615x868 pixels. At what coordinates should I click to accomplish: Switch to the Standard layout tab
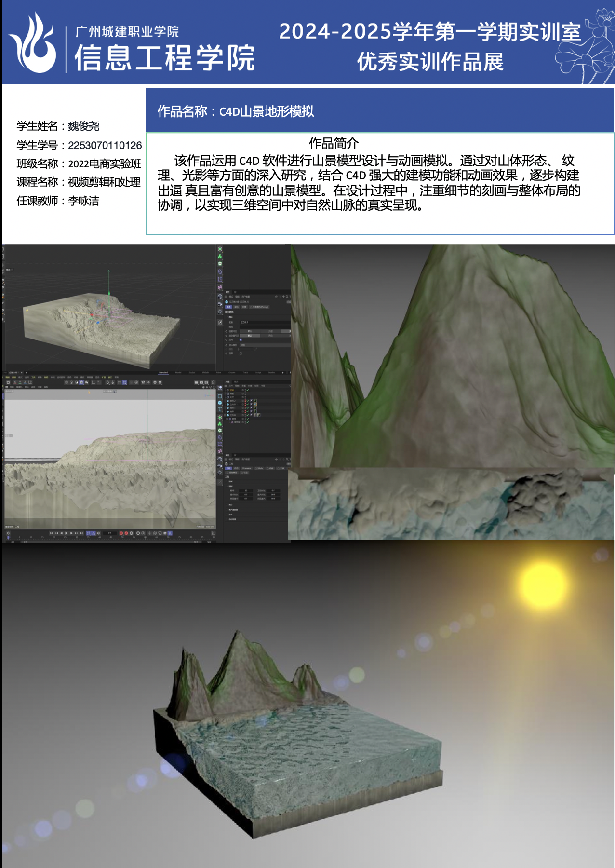pyautogui.click(x=163, y=373)
